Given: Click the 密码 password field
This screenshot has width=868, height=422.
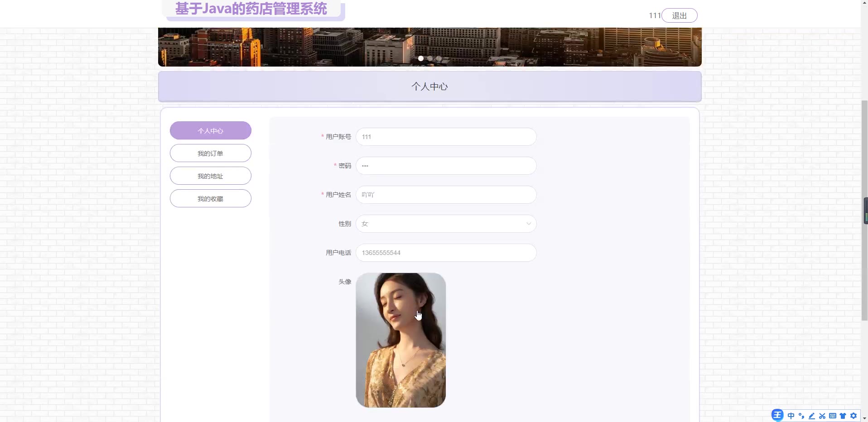Looking at the screenshot, I should [446, 166].
